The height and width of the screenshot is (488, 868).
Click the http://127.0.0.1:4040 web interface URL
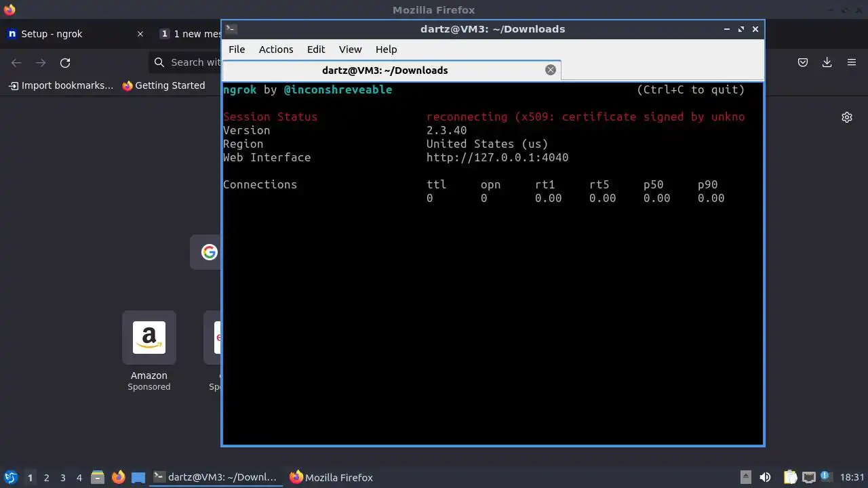(x=497, y=157)
